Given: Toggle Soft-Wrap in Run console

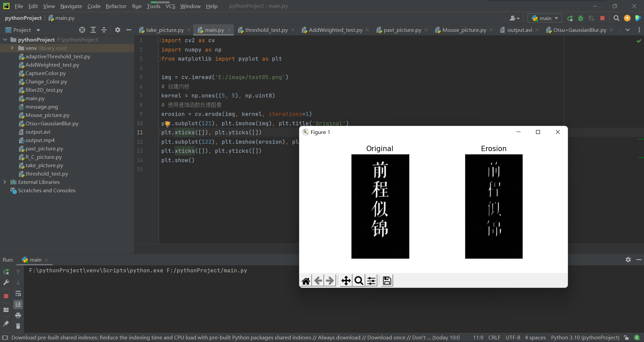Looking at the screenshot, I should 18,294.
